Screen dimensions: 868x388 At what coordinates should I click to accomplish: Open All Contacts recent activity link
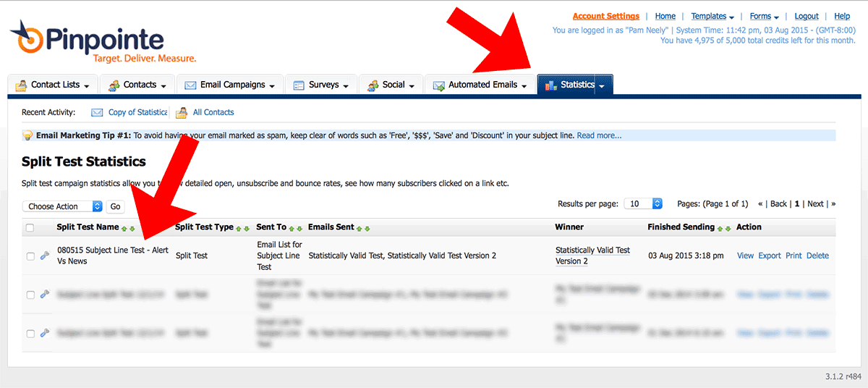pyautogui.click(x=213, y=112)
